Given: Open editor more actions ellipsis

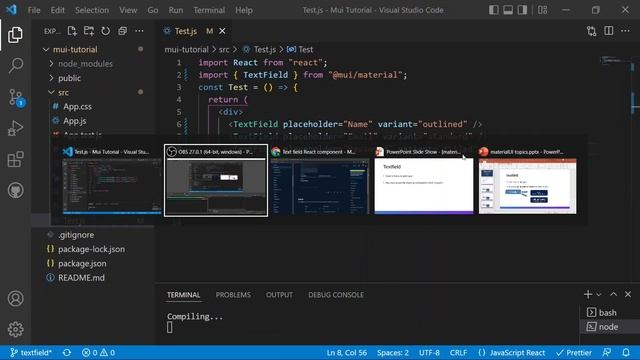Looking at the screenshot, I should pyautogui.click(x=625, y=31).
